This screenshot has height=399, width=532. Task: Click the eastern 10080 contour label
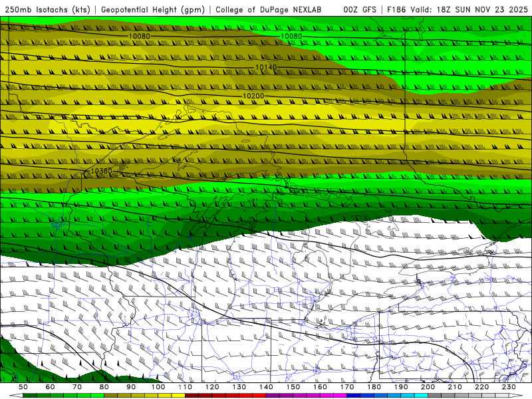(x=291, y=36)
